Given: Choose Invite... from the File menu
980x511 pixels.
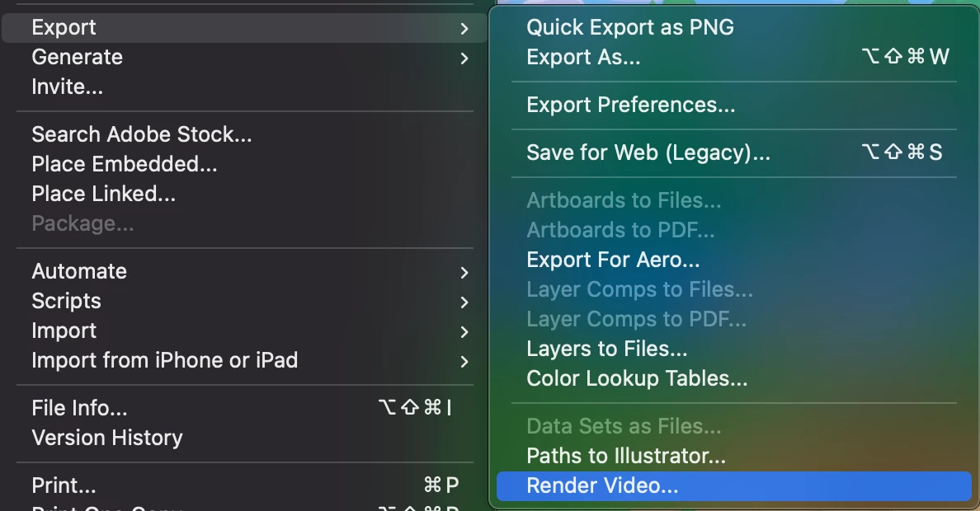Looking at the screenshot, I should click(244, 87).
